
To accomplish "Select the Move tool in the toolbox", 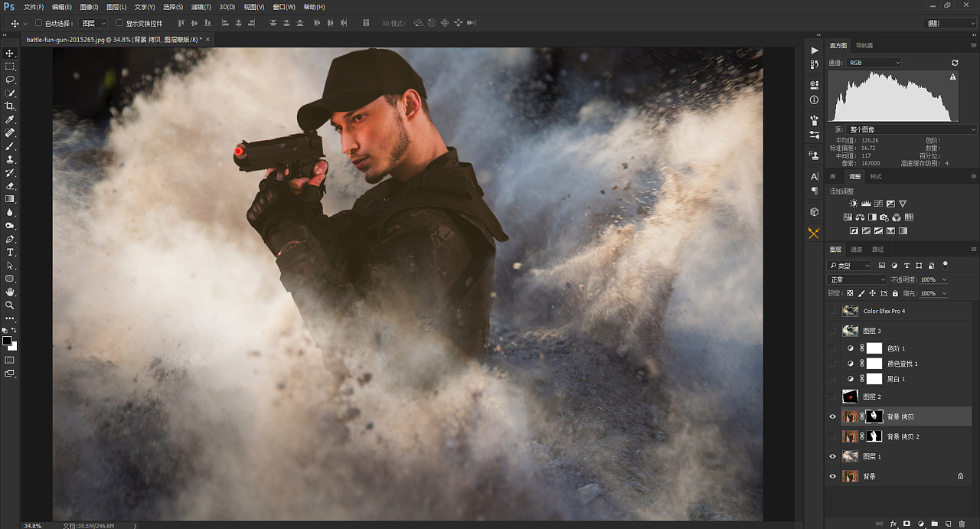I will (x=10, y=53).
